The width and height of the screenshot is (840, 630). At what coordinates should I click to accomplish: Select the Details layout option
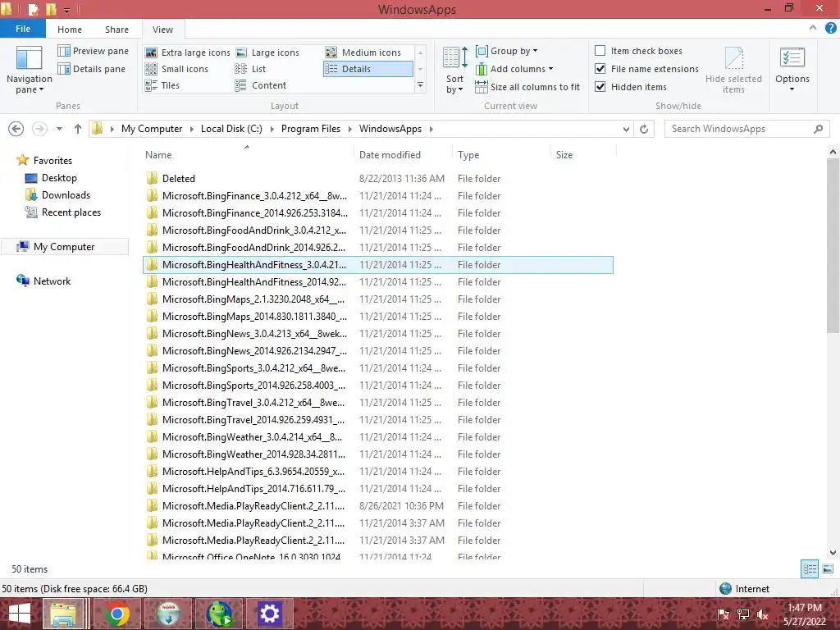point(368,69)
